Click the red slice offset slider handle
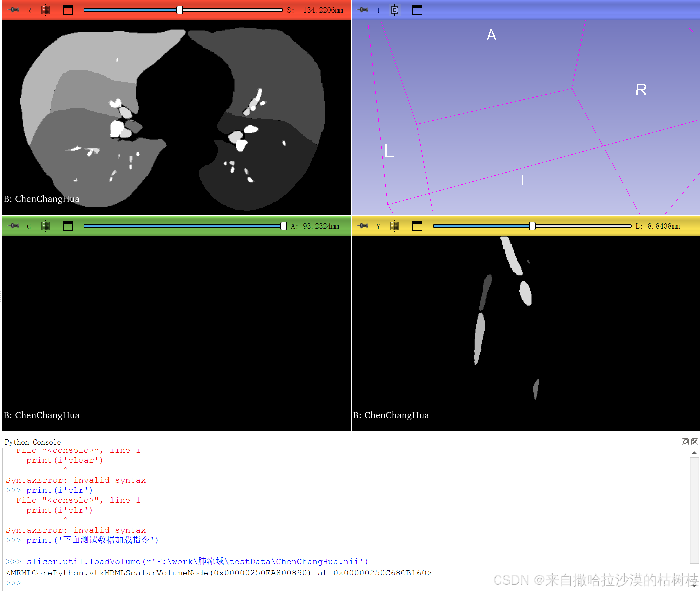 tap(180, 10)
